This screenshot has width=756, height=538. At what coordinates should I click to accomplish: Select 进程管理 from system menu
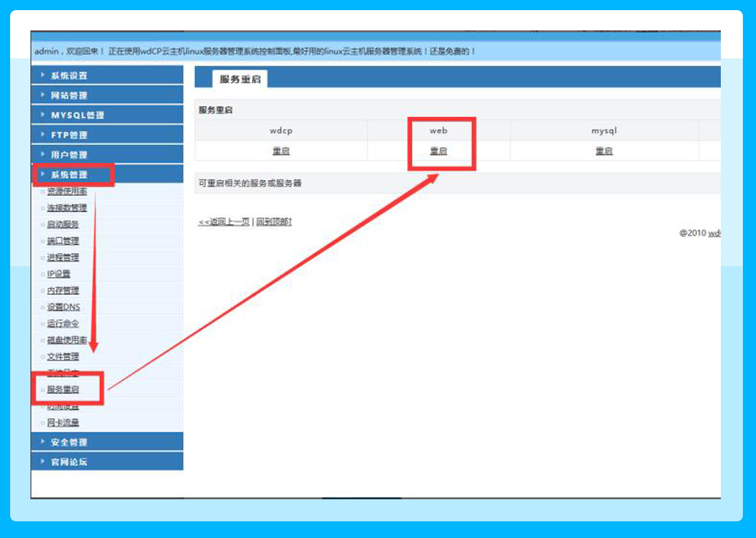[63, 257]
